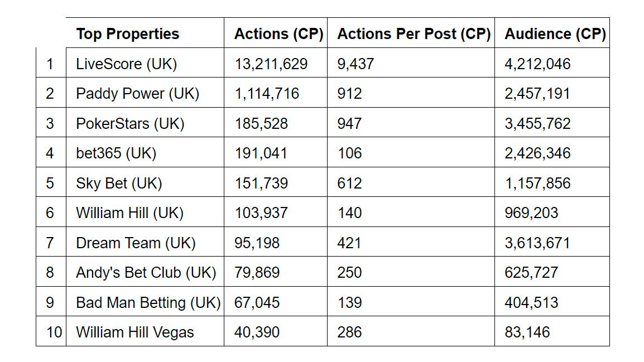Select the Sky Bet (UK) cell

119,183
